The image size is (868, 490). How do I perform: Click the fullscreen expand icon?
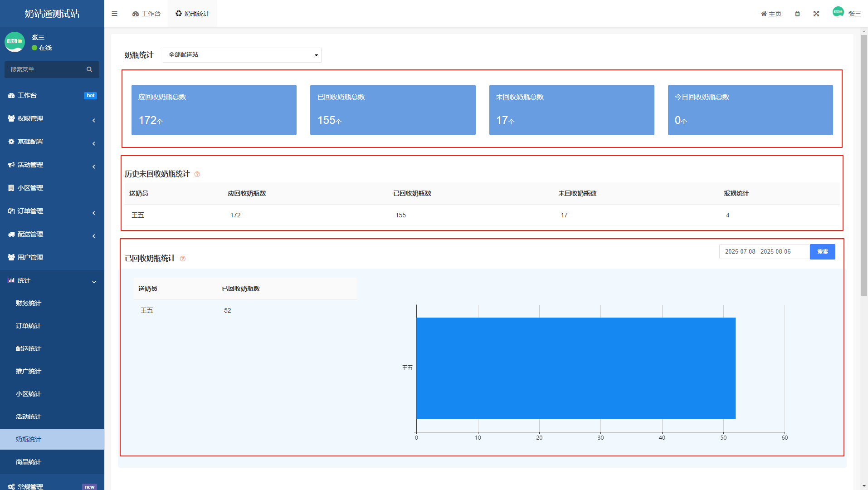click(816, 14)
